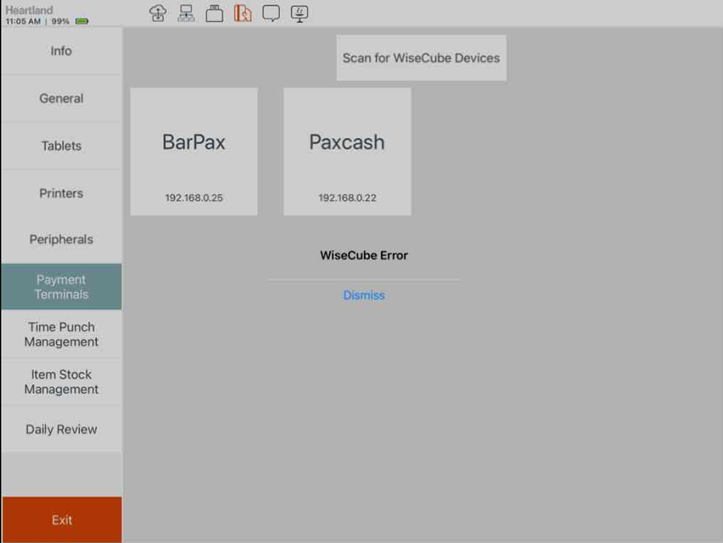Open Time Punch Management
The image size is (723, 543).
coord(61,334)
